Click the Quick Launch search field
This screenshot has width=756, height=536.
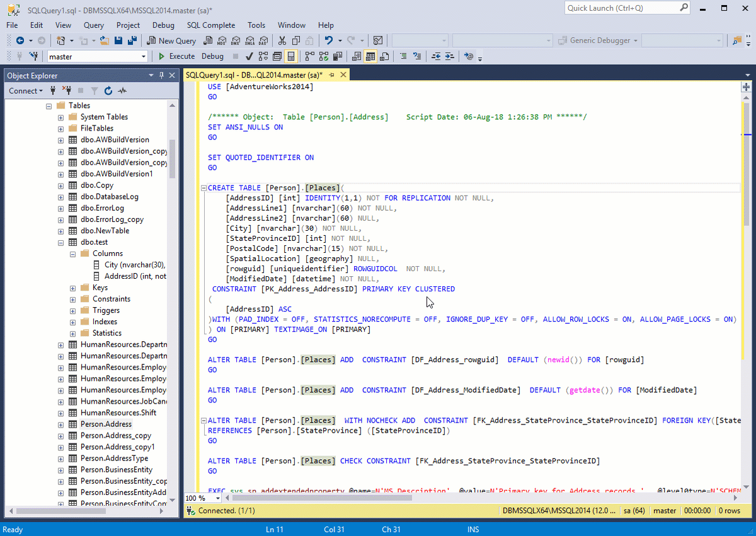pos(621,8)
